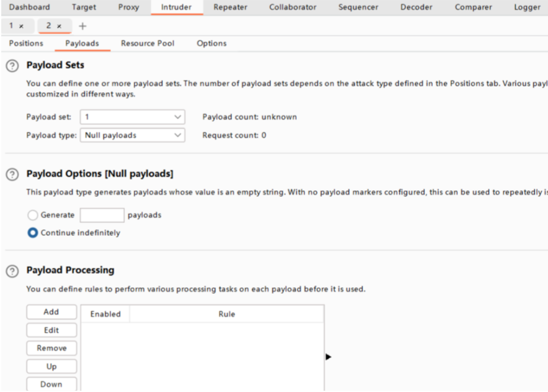Open the Payload set dropdown

point(132,117)
